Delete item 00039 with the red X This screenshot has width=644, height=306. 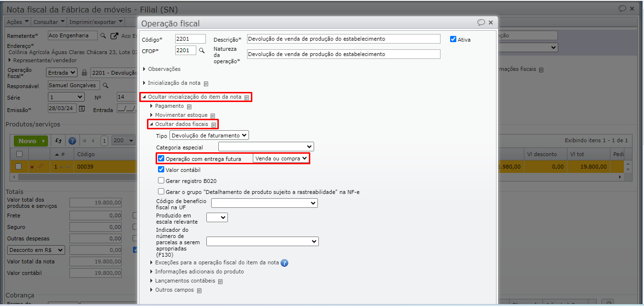pos(32,167)
